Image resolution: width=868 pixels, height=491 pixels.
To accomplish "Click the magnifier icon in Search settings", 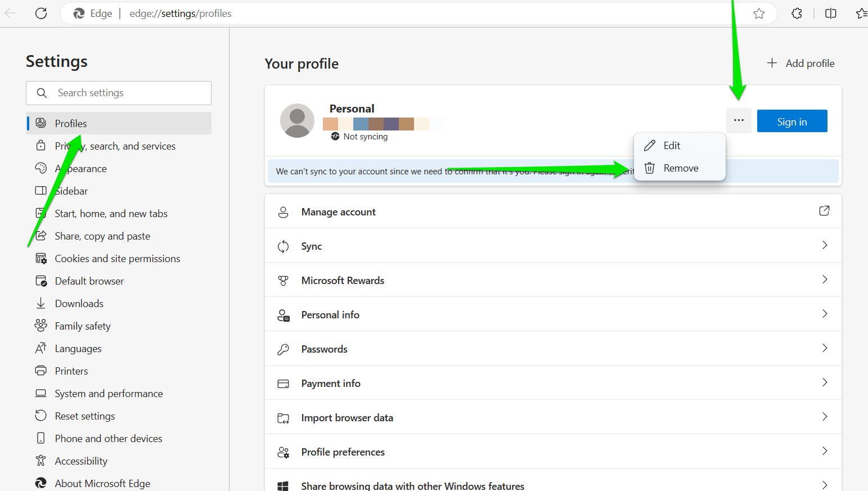I will coord(42,93).
